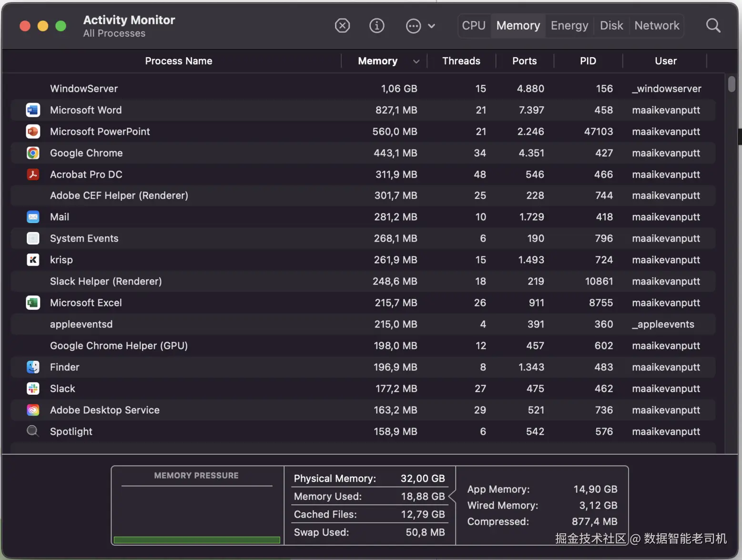This screenshot has height=560, width=742.
Task: Open the process info (i) toolbar icon
Action: tap(377, 26)
